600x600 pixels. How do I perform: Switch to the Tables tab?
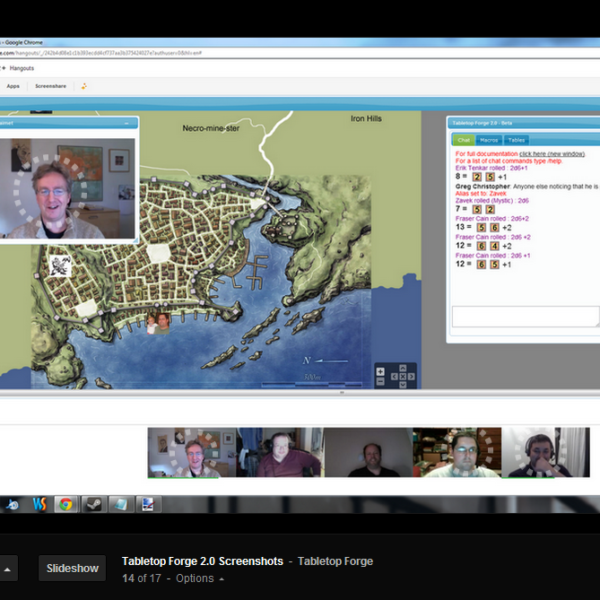pyautogui.click(x=515, y=140)
